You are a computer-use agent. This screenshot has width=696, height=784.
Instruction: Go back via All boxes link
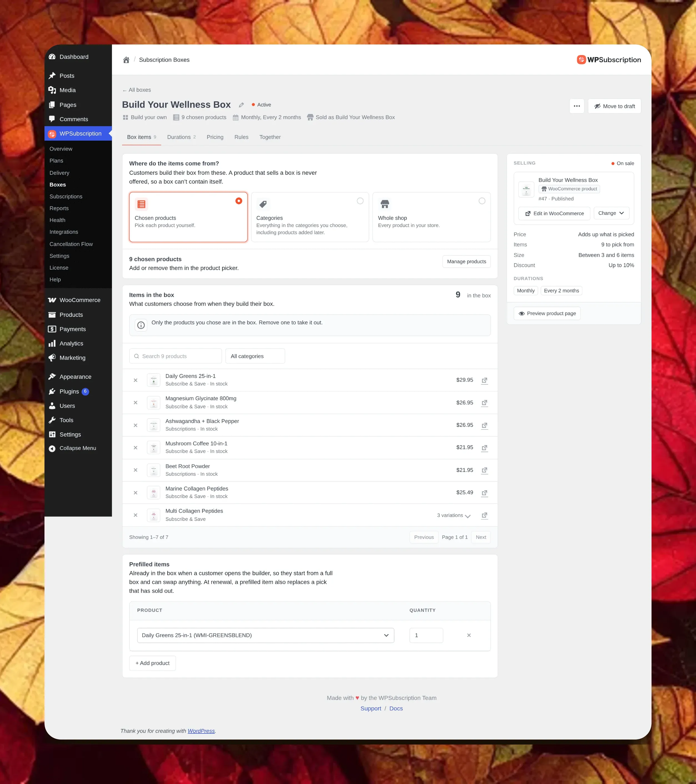point(136,90)
